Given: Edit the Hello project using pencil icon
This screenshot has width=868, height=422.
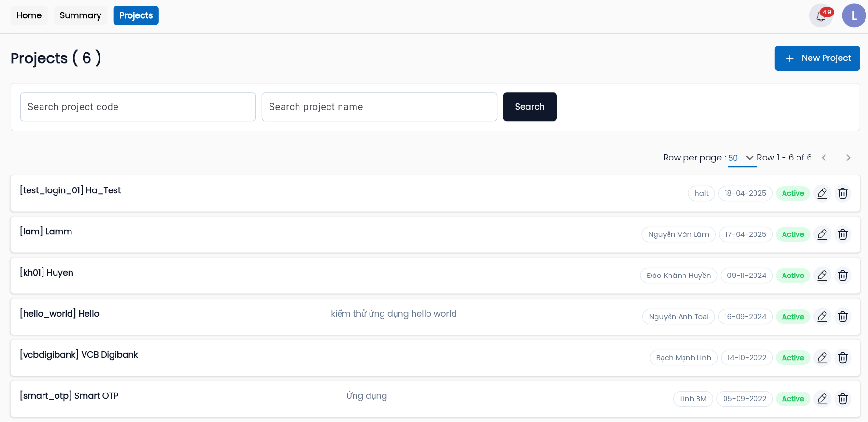Looking at the screenshot, I should coord(822,317).
